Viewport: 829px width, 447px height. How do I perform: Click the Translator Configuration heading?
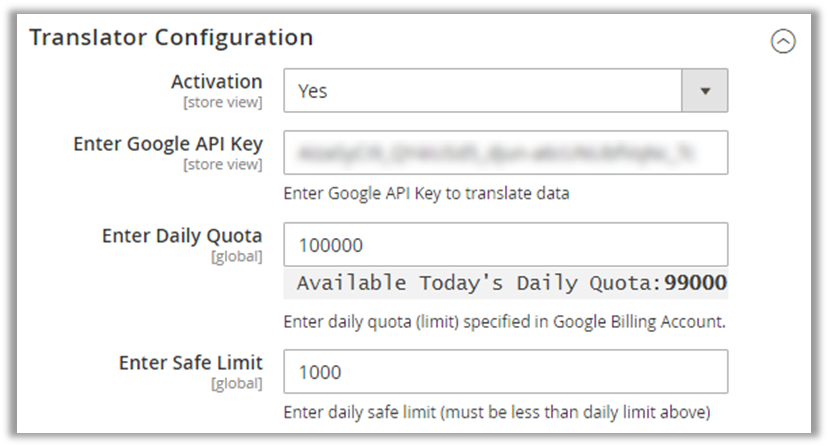[171, 38]
